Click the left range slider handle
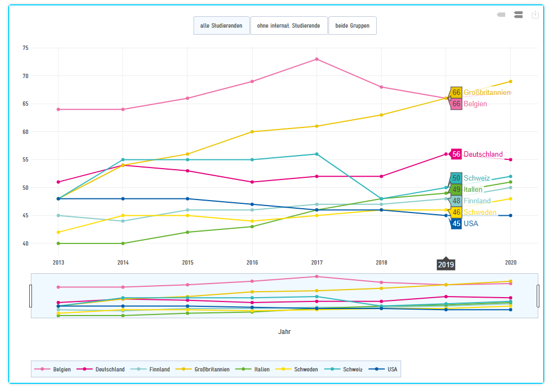Viewport: 554px width, 392px height. coord(30,295)
